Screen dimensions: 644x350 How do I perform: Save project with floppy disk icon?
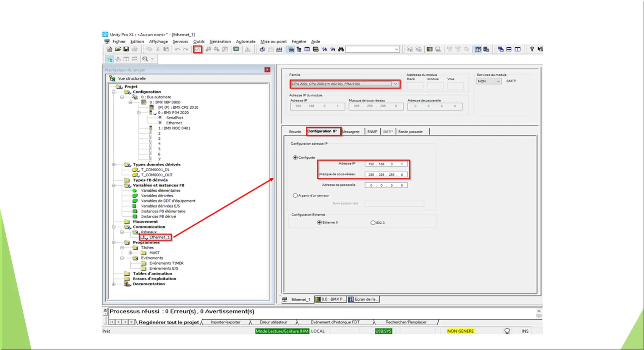126,49
